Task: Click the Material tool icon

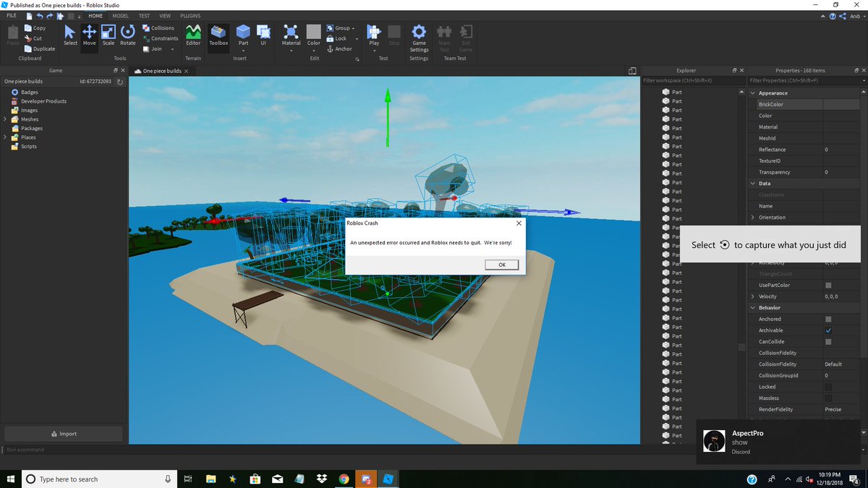Action: click(291, 35)
